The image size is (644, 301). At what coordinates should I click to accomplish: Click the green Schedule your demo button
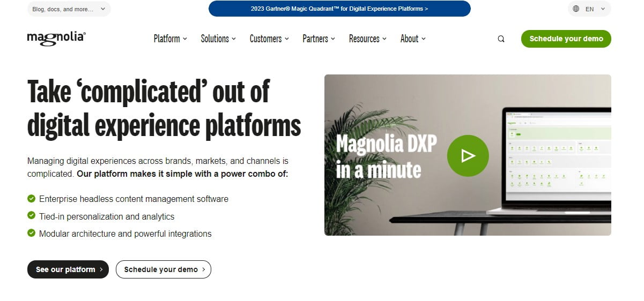tap(566, 39)
